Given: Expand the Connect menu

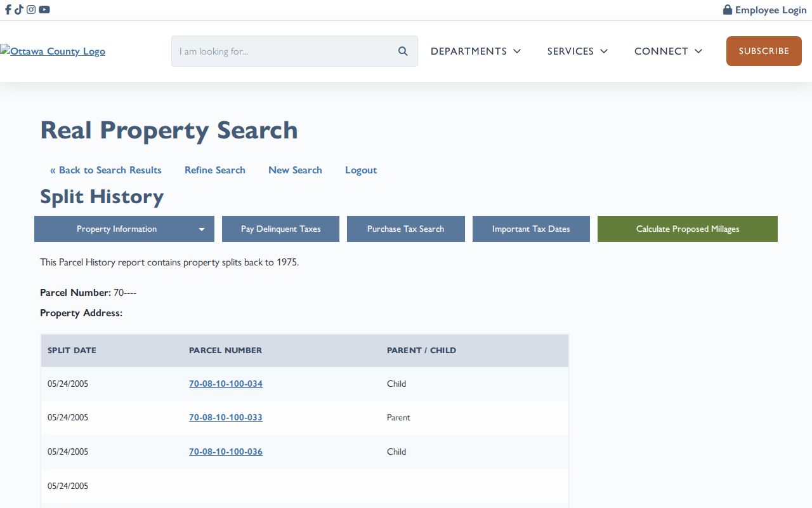Looking at the screenshot, I should [668, 51].
